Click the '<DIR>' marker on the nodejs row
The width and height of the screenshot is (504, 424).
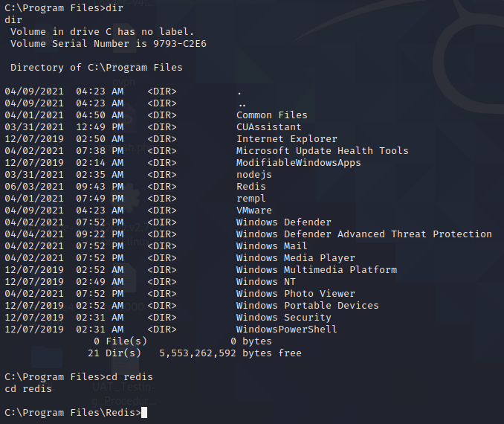(162, 175)
